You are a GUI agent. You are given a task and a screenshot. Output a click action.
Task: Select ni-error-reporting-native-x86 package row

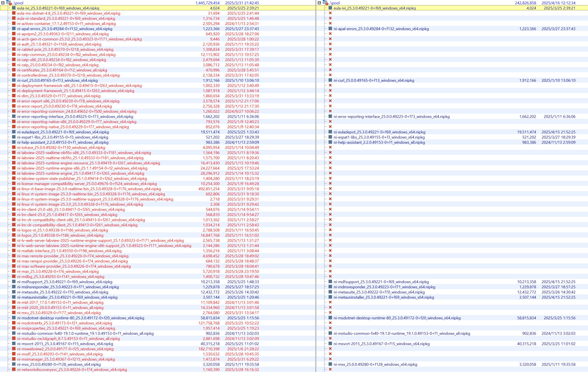(x=77, y=122)
